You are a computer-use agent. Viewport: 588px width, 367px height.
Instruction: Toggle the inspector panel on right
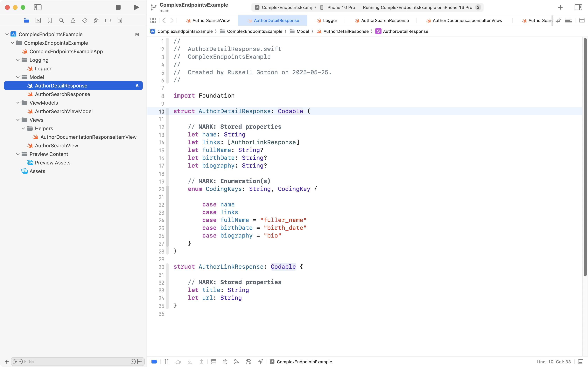578,7
